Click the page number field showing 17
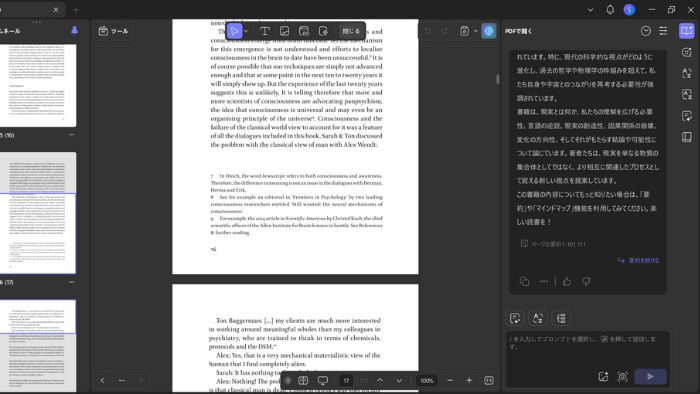700x394 pixels. [x=346, y=381]
